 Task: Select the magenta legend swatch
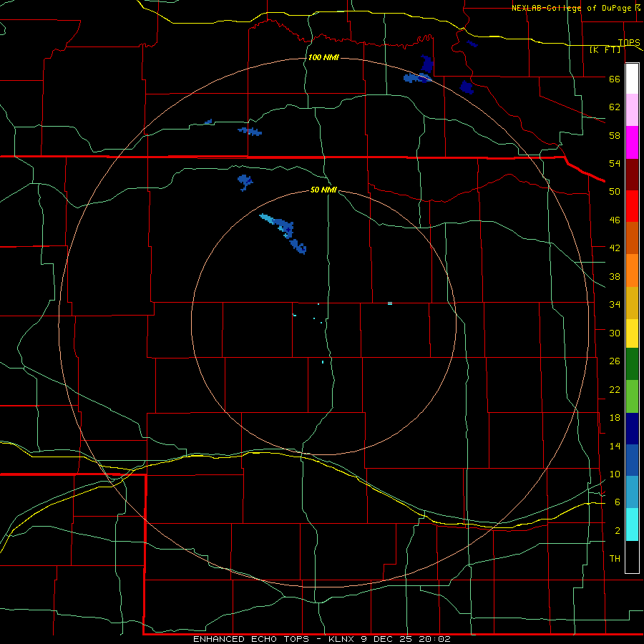tap(632, 142)
